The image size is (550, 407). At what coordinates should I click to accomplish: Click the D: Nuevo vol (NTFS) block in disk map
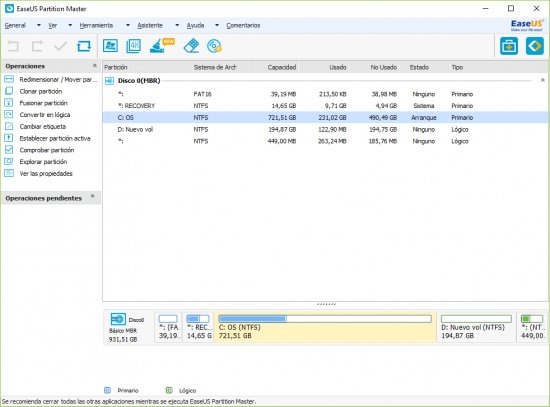pos(476,327)
